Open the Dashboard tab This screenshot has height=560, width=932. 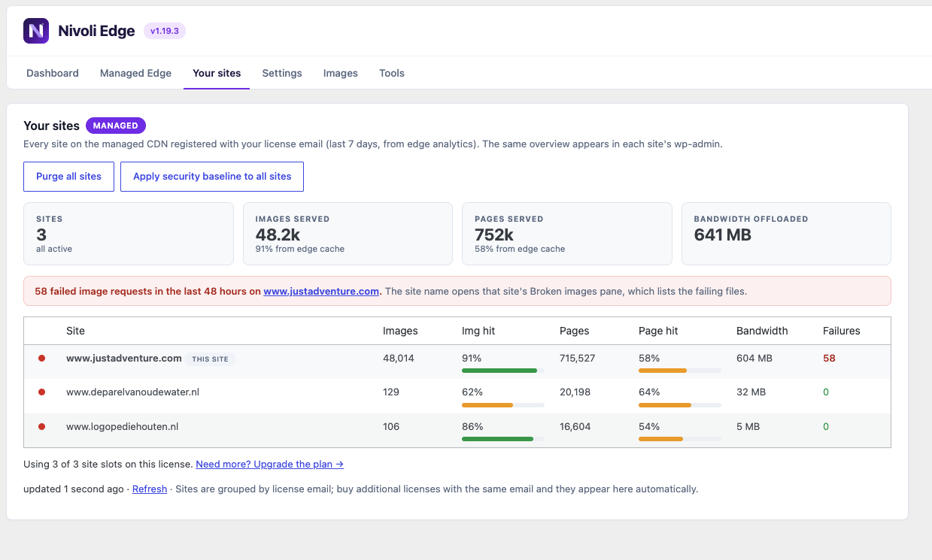pyautogui.click(x=53, y=73)
